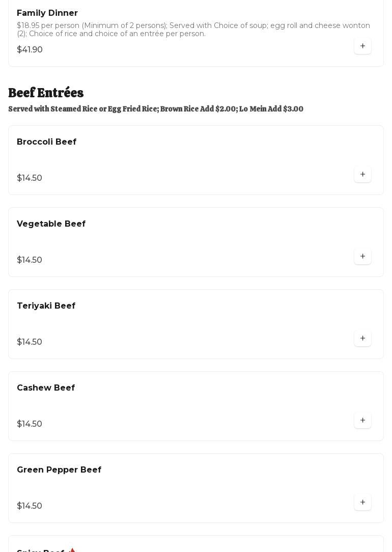Click the $14.50 price under Green Pepper Beef
Image resolution: width=392 pixels, height=552 pixels.
click(30, 506)
